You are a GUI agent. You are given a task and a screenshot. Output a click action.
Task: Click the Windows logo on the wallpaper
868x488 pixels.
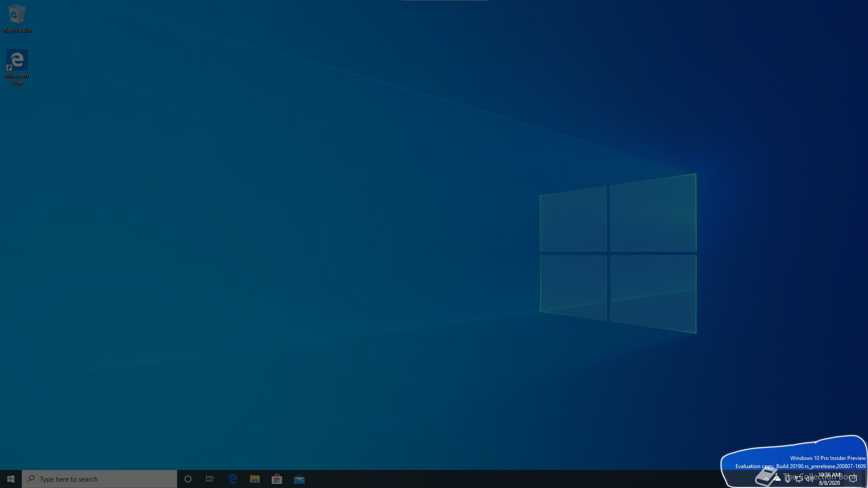click(x=618, y=253)
